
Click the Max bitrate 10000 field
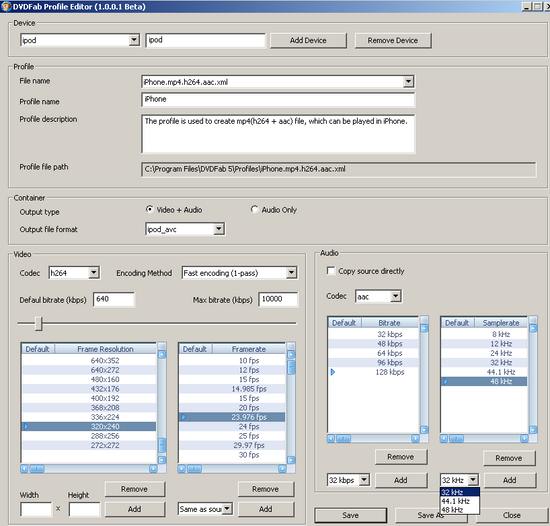[279, 299]
